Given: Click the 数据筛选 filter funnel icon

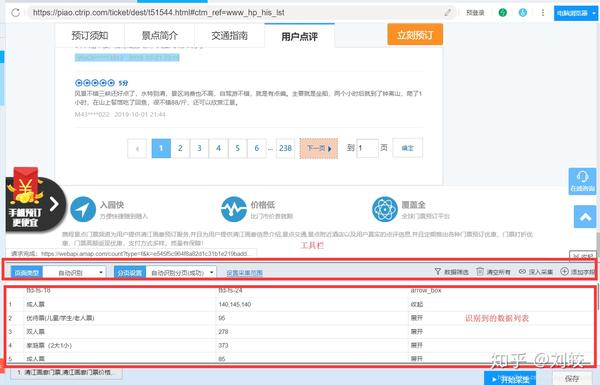Looking at the screenshot, I should [x=438, y=271].
